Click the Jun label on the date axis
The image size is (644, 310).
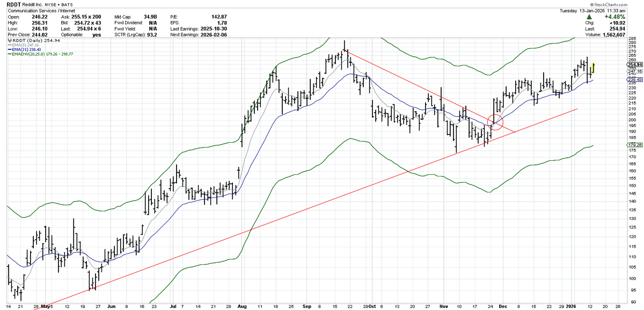[112, 307]
